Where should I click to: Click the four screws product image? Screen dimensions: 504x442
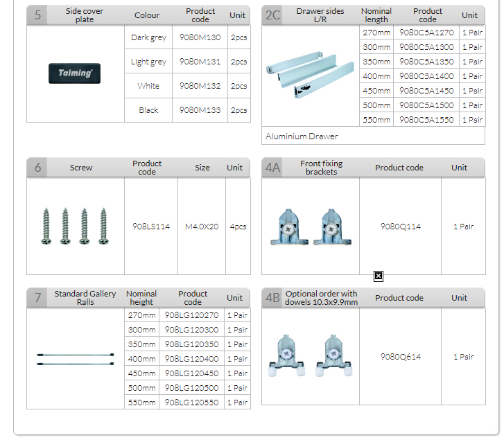point(76,226)
